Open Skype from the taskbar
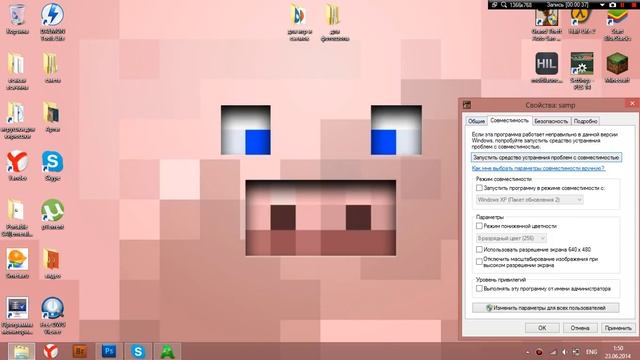 point(138,351)
